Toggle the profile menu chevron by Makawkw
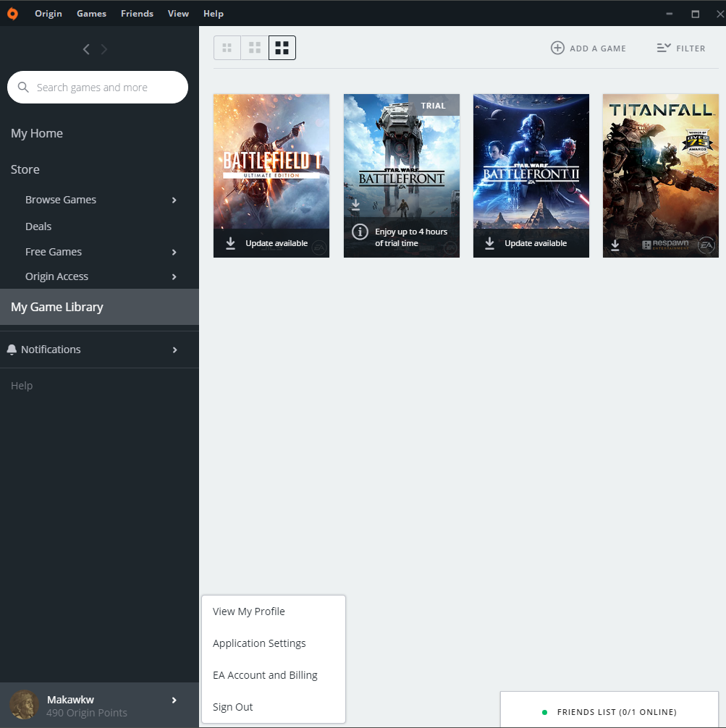The height and width of the screenshot is (728, 726). coord(174,701)
